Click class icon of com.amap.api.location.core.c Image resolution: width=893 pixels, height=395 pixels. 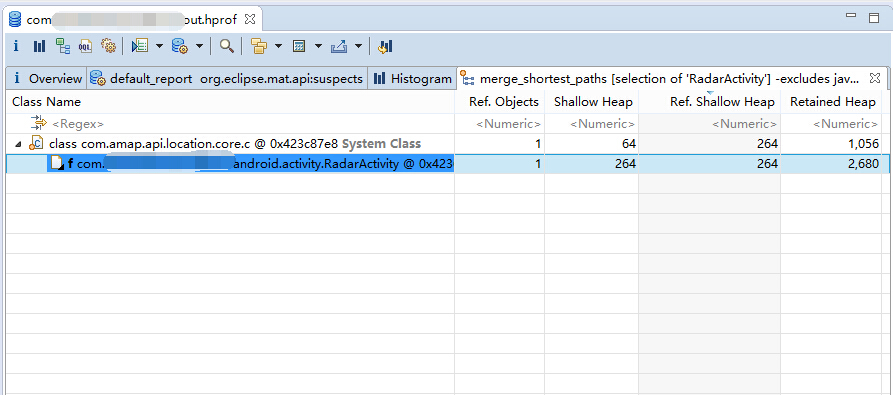pos(36,144)
